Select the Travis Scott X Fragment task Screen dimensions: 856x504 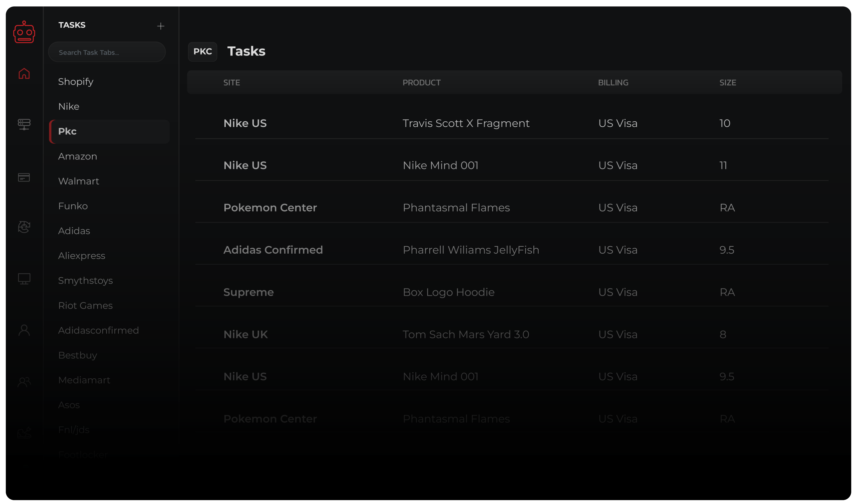pos(466,123)
